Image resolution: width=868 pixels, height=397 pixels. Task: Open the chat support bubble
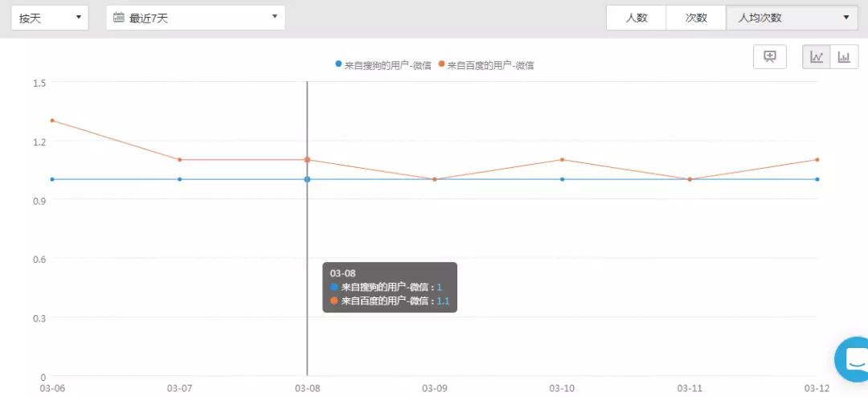[x=853, y=358]
